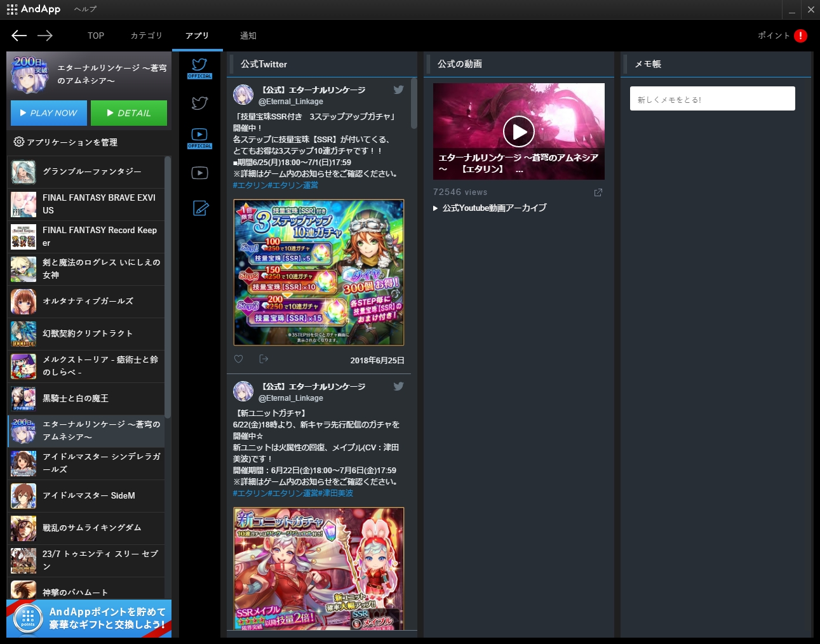Switch to the TOP tab

pos(96,36)
